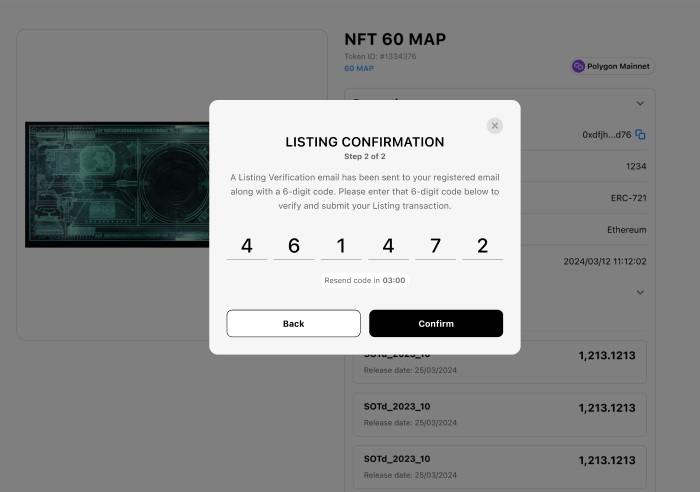
Task: Go back using the Back button
Action: 293,324
